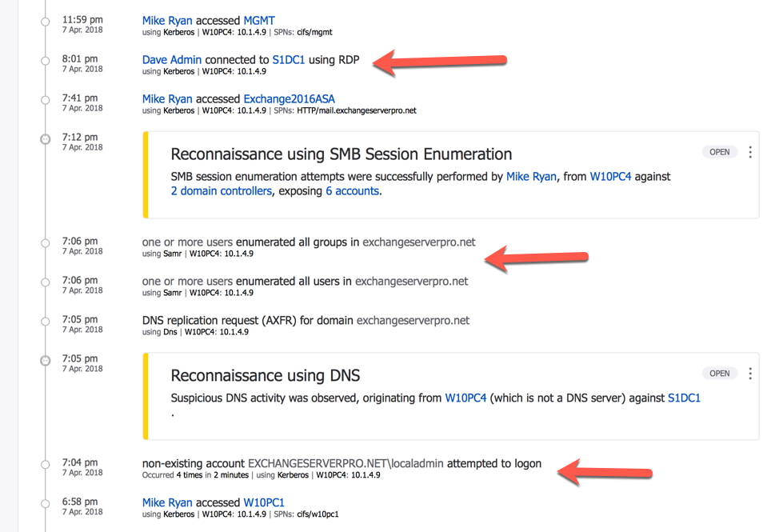
Task: Open the Mike Ryan user profile link
Action: pos(167,20)
